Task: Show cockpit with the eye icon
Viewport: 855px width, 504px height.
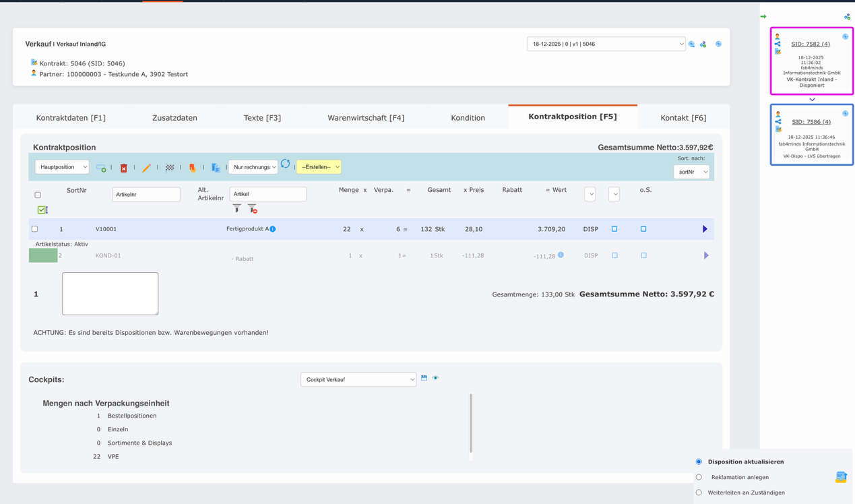Action: pyautogui.click(x=435, y=378)
